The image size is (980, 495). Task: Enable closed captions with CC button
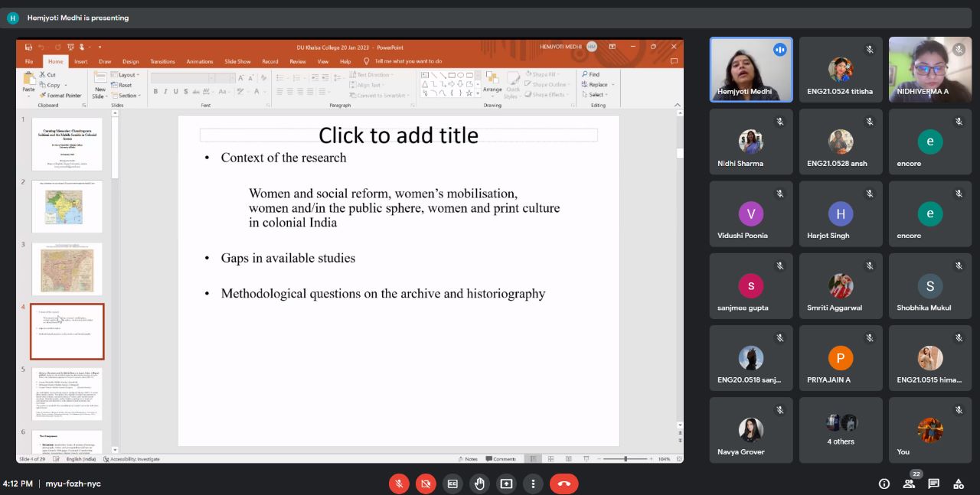[x=452, y=484]
